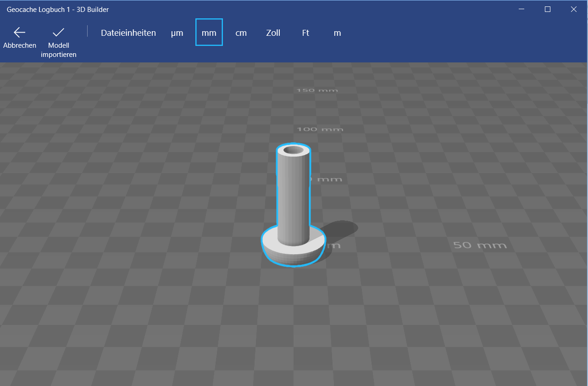Select Zoll as file unit

point(273,33)
